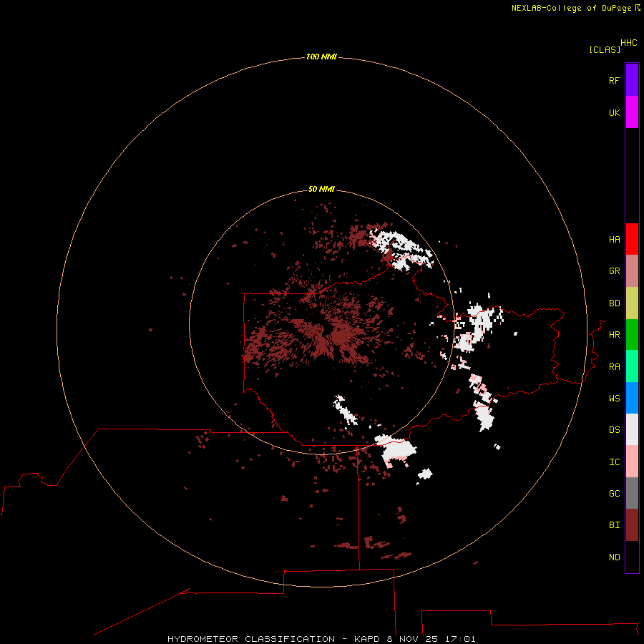Click the GR legend color swatch
The height and width of the screenshot is (644, 644).
coord(632,271)
